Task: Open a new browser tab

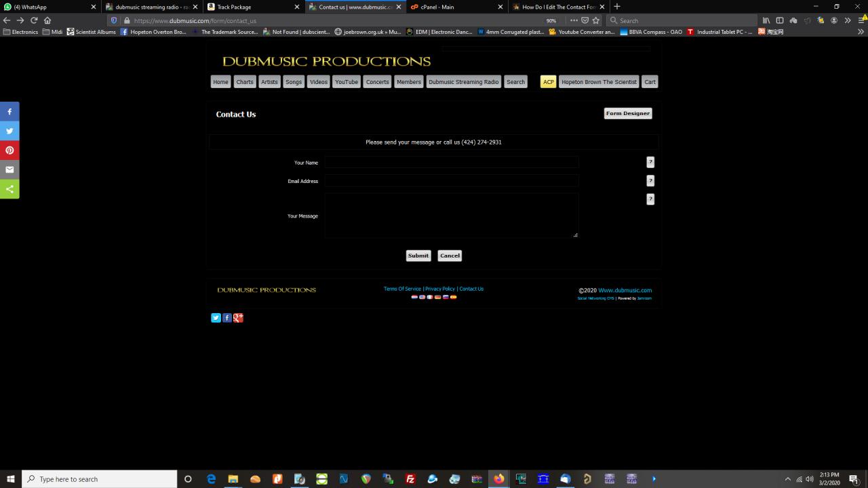Action: coord(616,7)
